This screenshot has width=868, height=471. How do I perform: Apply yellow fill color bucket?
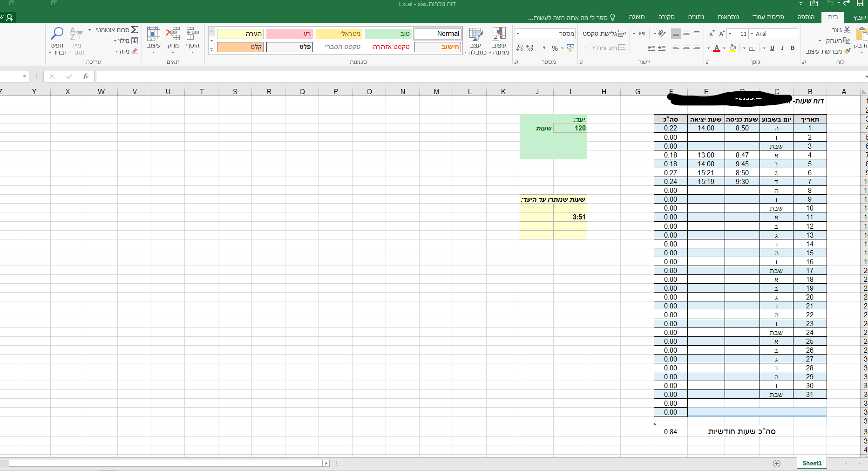coord(732,48)
